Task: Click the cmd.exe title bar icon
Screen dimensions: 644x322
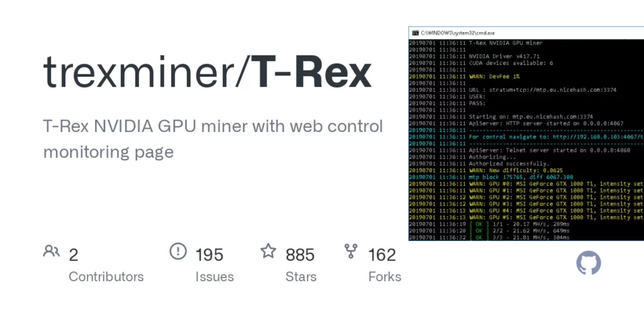Action: point(415,33)
